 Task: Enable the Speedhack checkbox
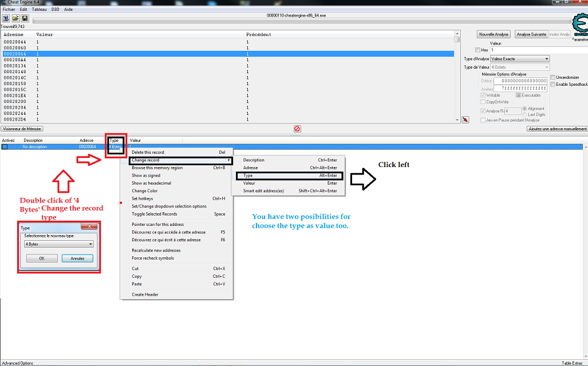pyautogui.click(x=553, y=85)
